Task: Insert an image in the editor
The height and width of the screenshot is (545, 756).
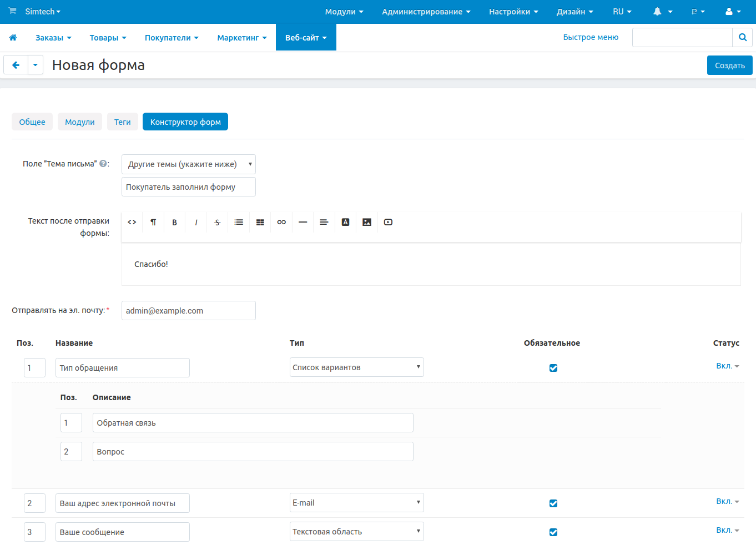Action: 367,222
